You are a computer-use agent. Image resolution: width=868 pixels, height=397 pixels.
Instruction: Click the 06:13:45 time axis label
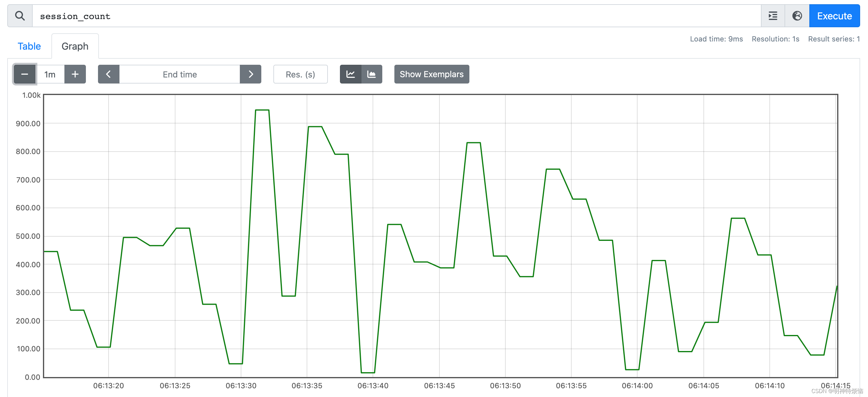[439, 386]
